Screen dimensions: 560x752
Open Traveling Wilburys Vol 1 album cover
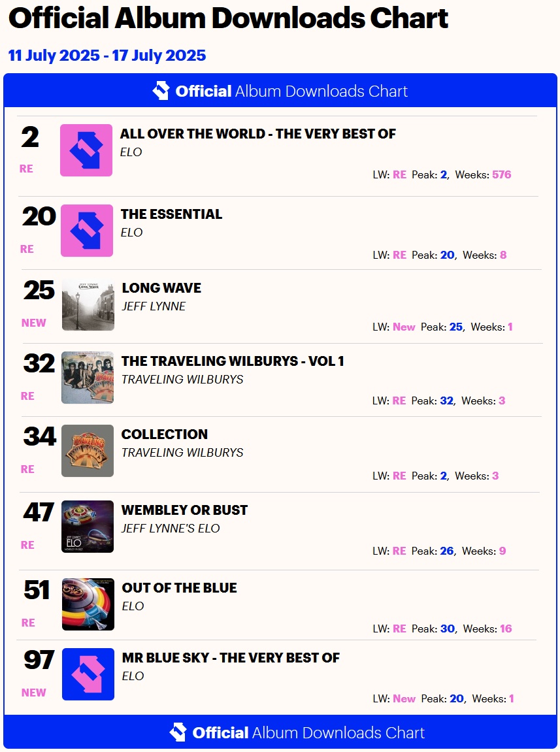[x=88, y=378]
